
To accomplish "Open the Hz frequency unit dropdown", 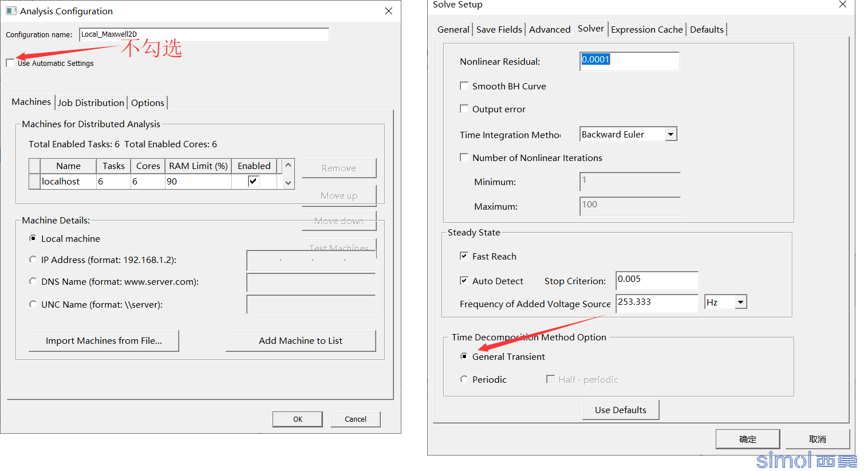I will click(x=741, y=302).
